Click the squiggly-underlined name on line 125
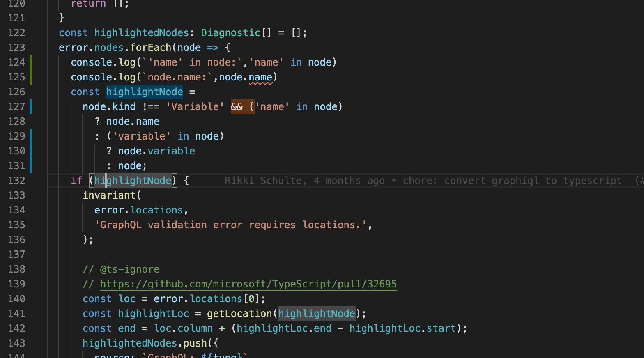644x358 pixels. [x=260, y=77]
